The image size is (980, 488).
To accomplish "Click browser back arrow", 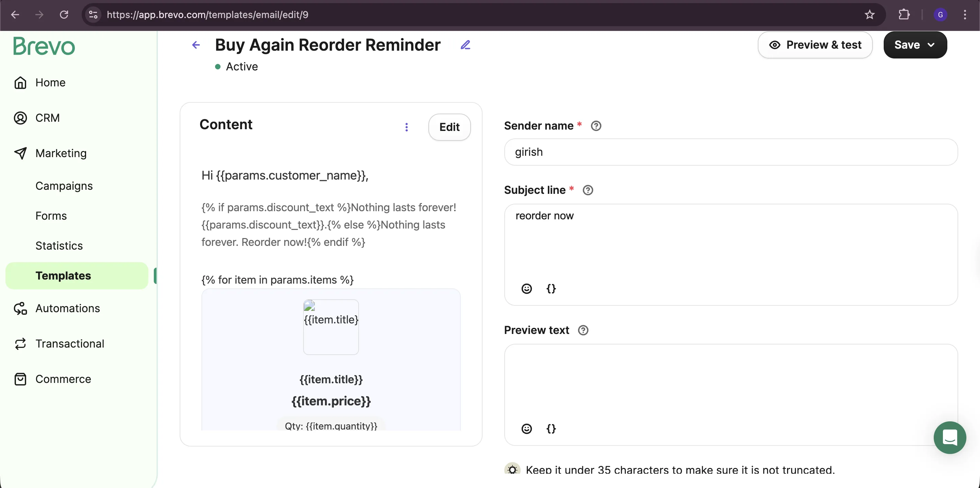I will [15, 14].
